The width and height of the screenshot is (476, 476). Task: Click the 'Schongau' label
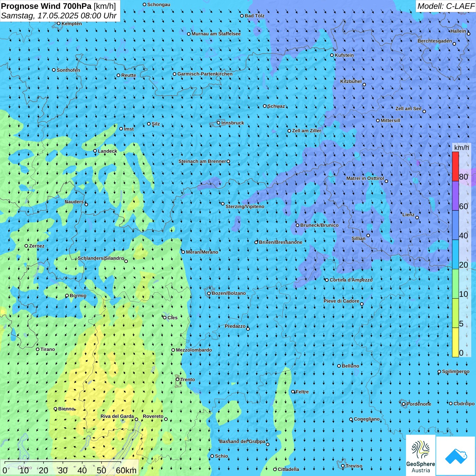pyautogui.click(x=159, y=4)
